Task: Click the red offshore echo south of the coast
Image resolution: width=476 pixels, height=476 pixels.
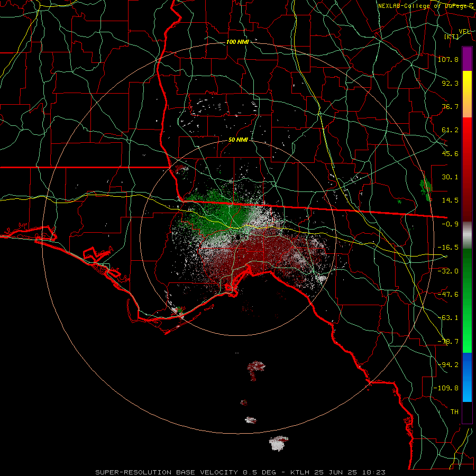Action: (256, 370)
